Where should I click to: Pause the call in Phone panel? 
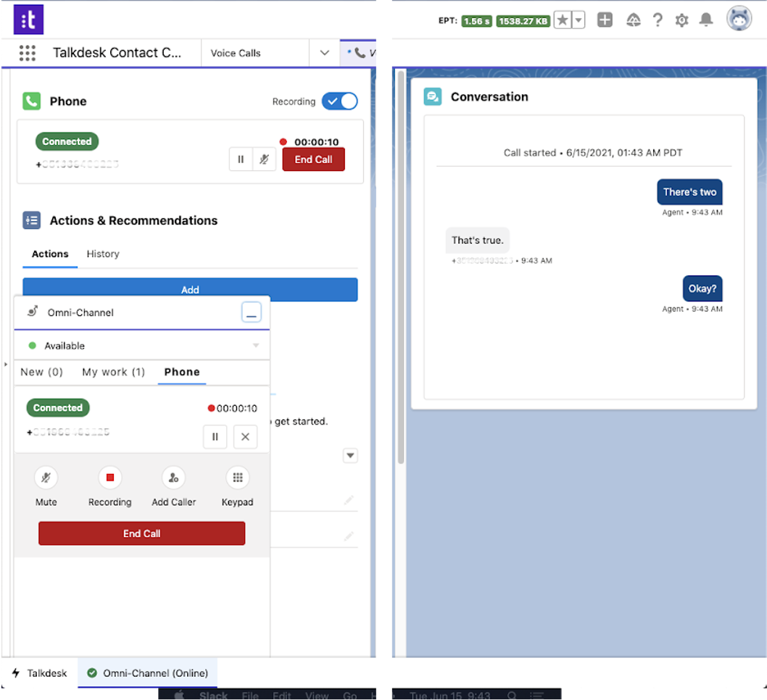(241, 159)
